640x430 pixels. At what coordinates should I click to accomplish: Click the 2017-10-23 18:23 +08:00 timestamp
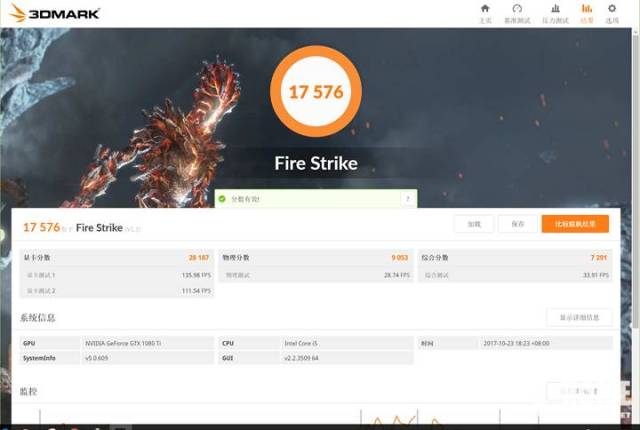pyautogui.click(x=516, y=343)
